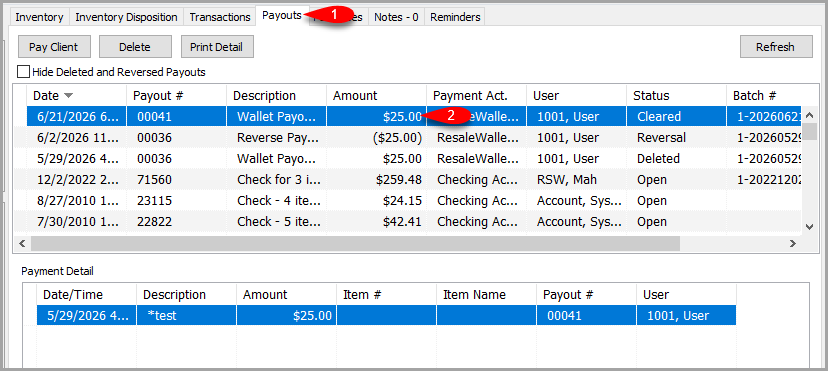Click the Item Name header in Payment Detail
Image resolution: width=828 pixels, height=371 pixels.
click(486, 295)
